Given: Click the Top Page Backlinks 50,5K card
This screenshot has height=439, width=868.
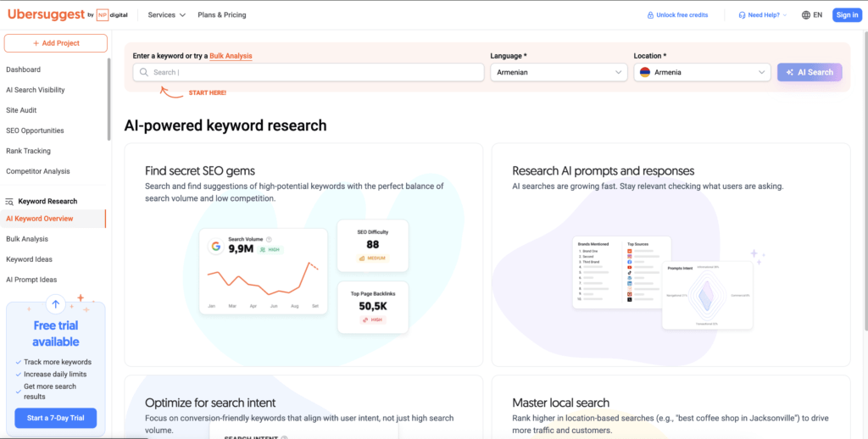Looking at the screenshot, I should pyautogui.click(x=373, y=308).
